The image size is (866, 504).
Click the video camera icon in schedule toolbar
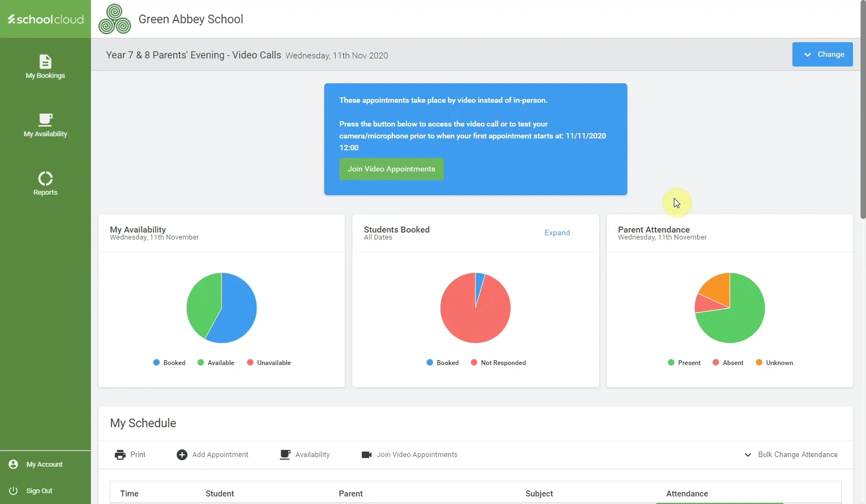[x=366, y=455]
